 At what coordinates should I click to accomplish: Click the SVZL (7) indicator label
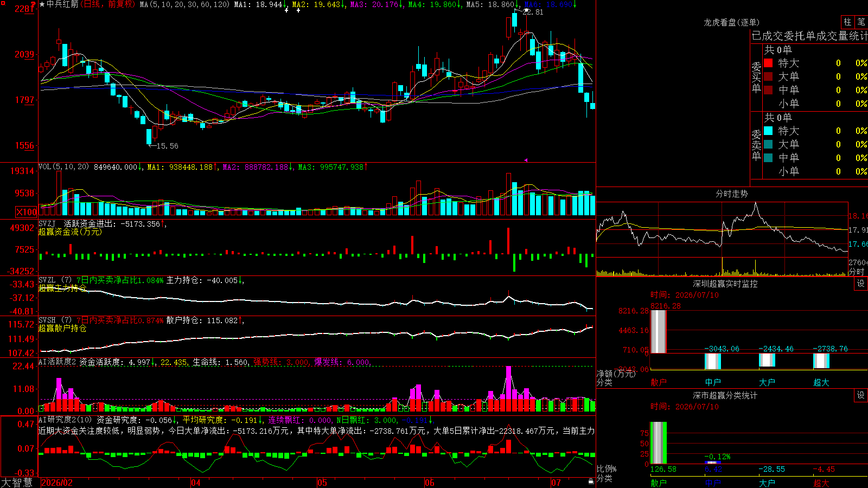55,280
